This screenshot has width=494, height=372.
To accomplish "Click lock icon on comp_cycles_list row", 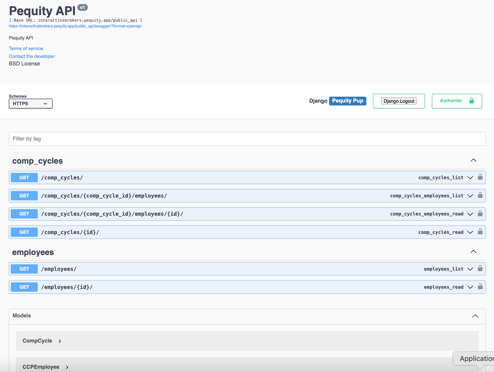I will tap(480, 177).
